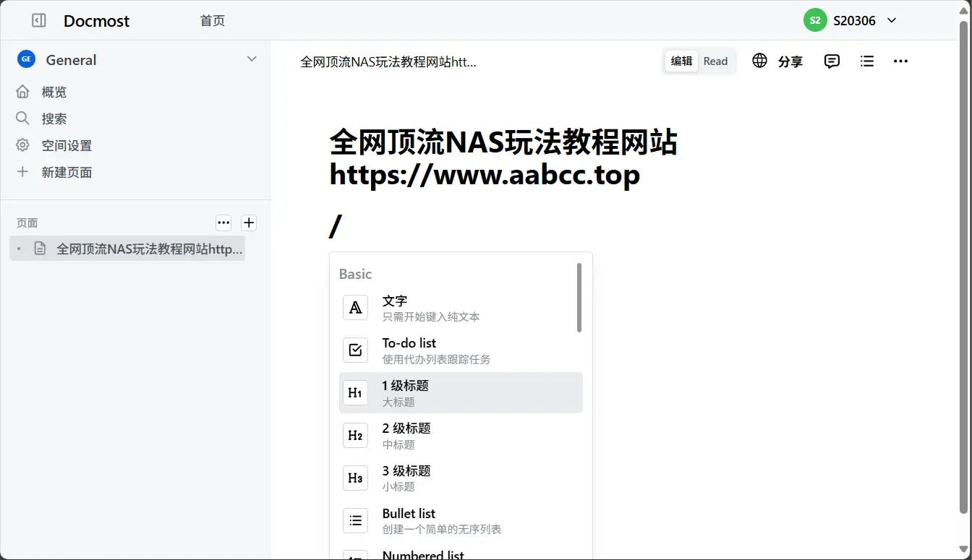The height and width of the screenshot is (560, 972).
Task: Switch to Read mode
Action: 715,61
